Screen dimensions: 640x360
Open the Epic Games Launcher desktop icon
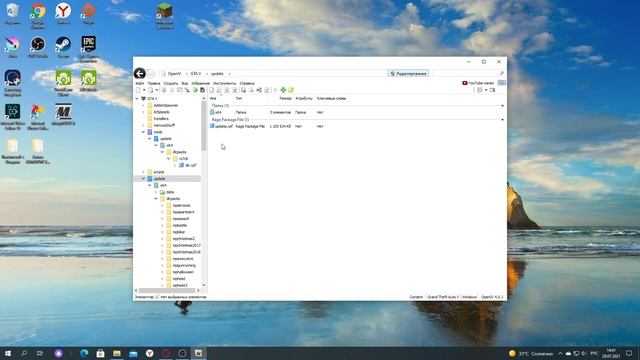click(89, 49)
